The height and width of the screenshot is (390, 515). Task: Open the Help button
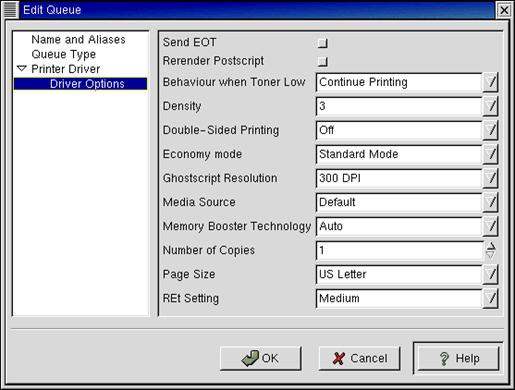(458, 358)
